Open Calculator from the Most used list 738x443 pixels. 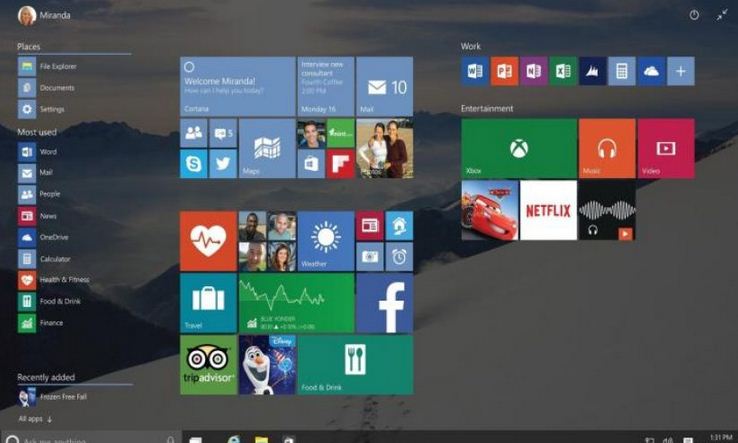pyautogui.click(x=55, y=258)
